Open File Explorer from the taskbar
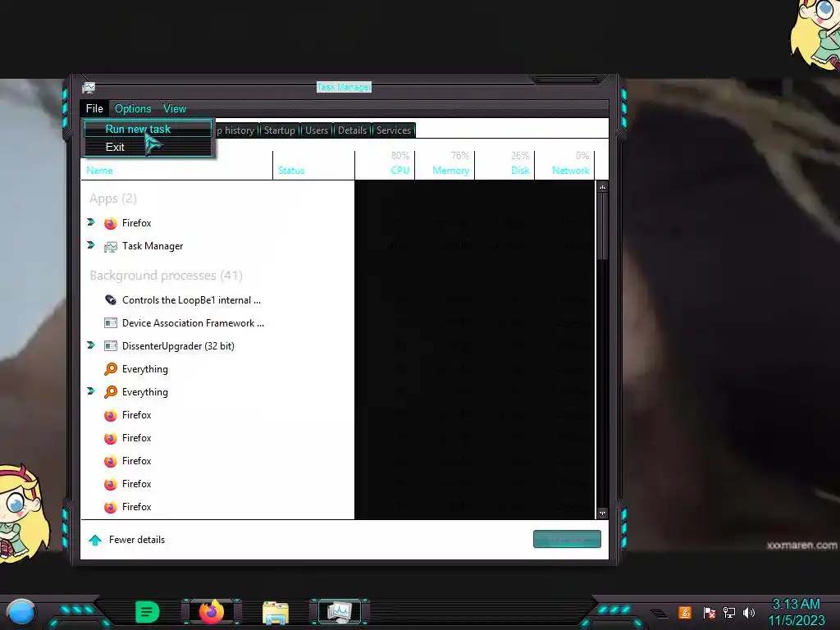840x630 pixels. point(276,613)
